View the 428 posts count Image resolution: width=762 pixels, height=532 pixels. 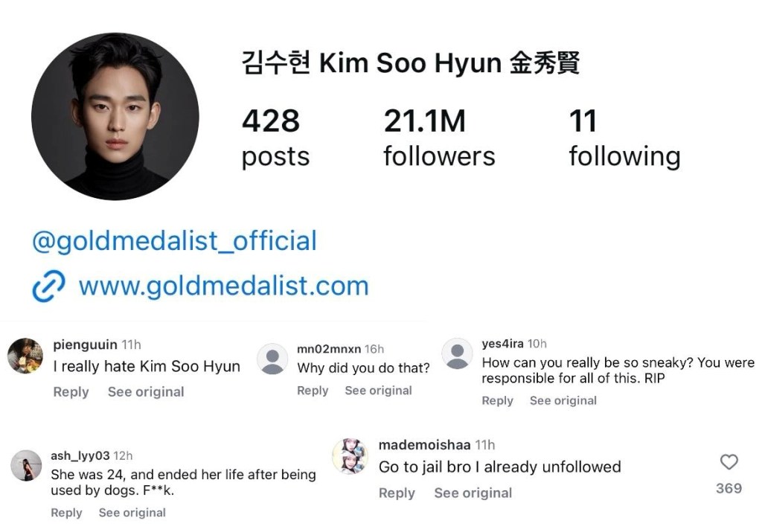point(275,138)
